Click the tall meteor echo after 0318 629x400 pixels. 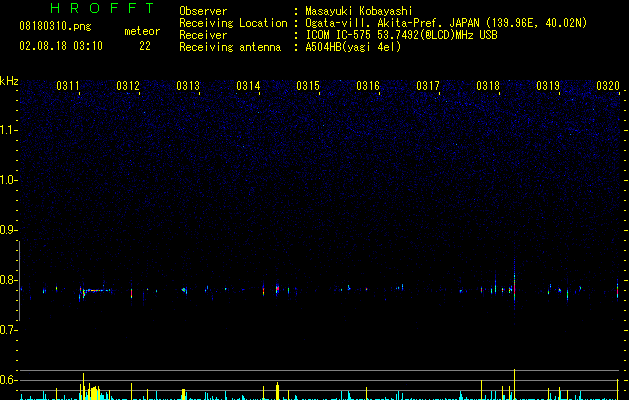[x=514, y=281]
